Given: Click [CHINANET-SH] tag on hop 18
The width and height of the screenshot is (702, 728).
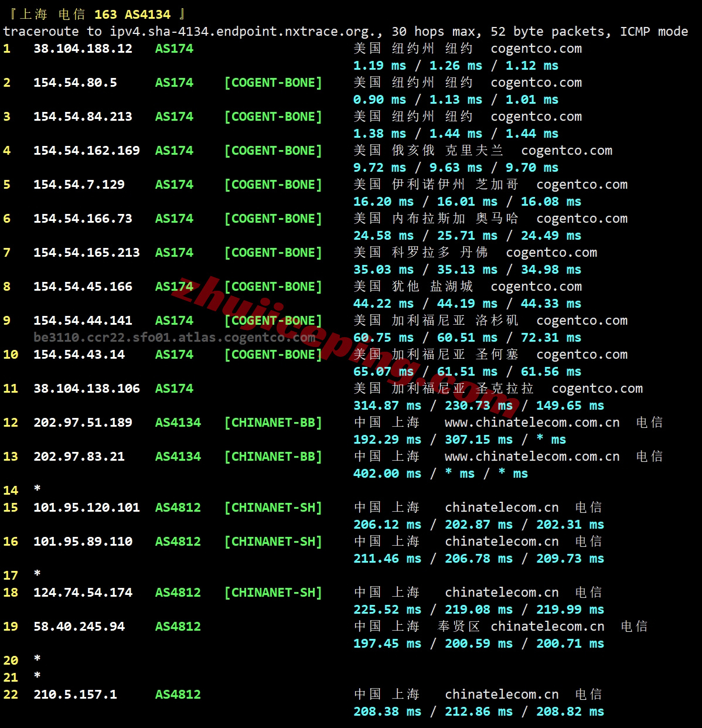Looking at the screenshot, I should click(273, 593).
